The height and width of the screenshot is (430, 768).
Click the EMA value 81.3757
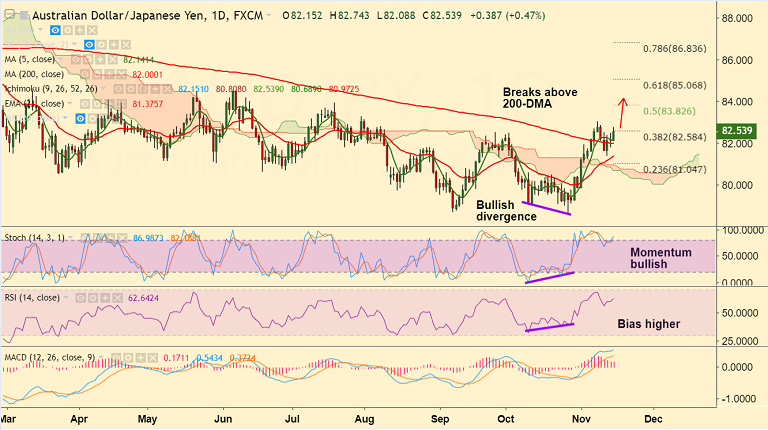click(147, 104)
